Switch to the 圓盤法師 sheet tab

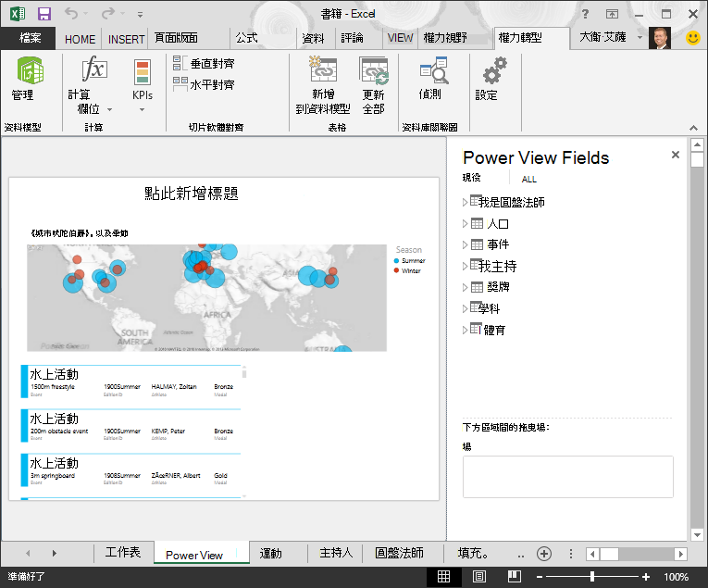399,553
